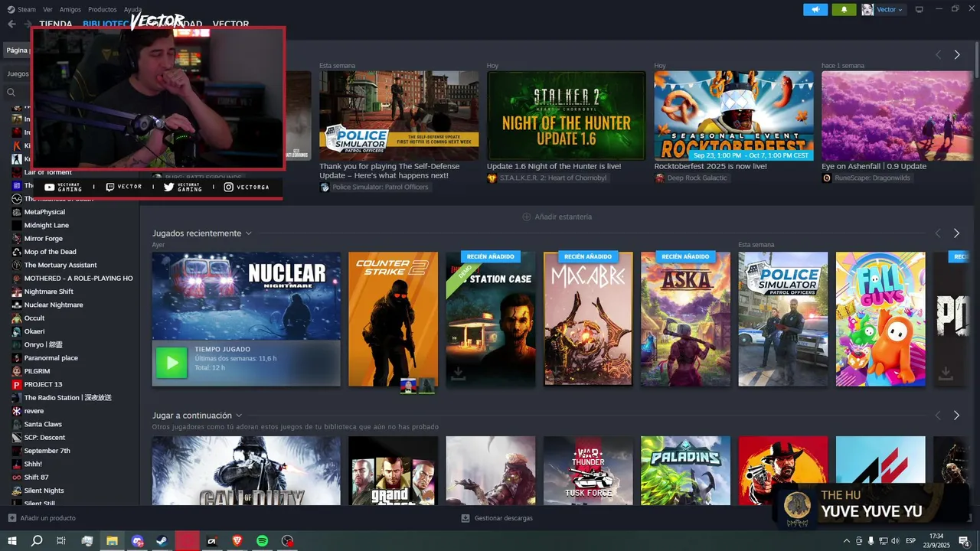Open Spotify from the taskbar
980x551 pixels.
tap(262, 541)
